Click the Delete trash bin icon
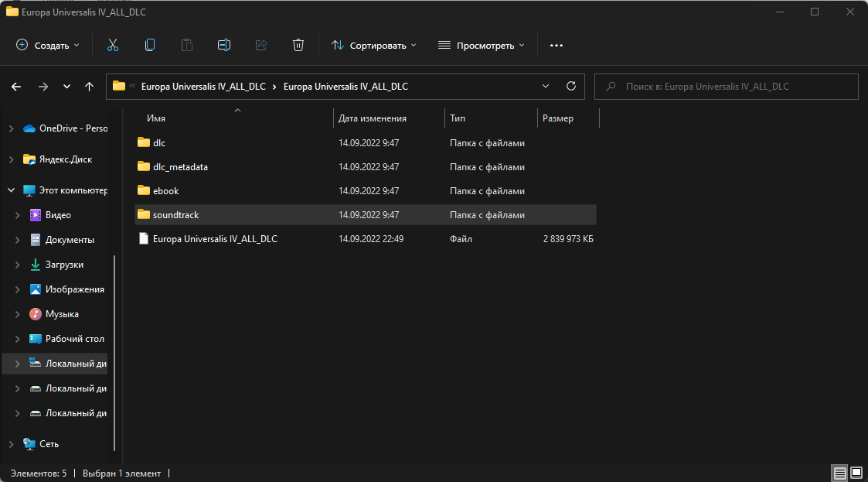 [298, 46]
